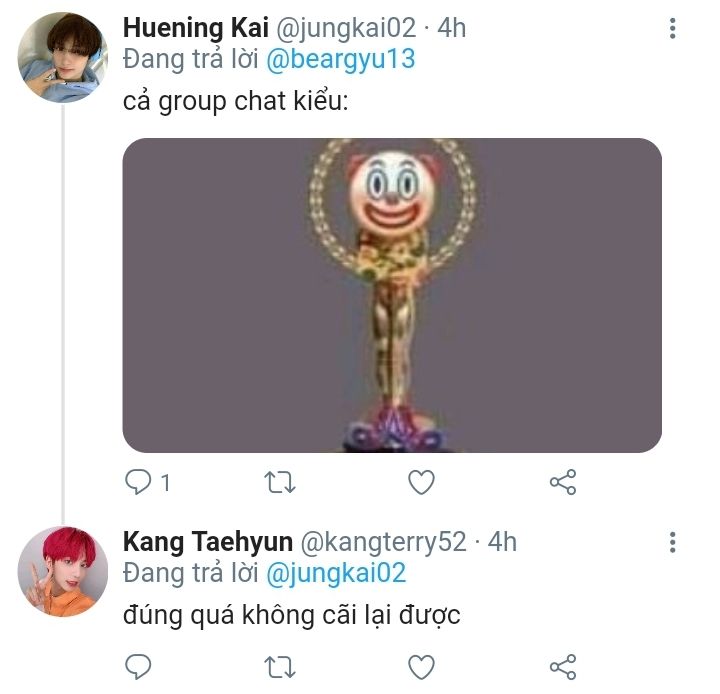
Task: Retweet Kang Taehyun's reply
Action: 280,667
